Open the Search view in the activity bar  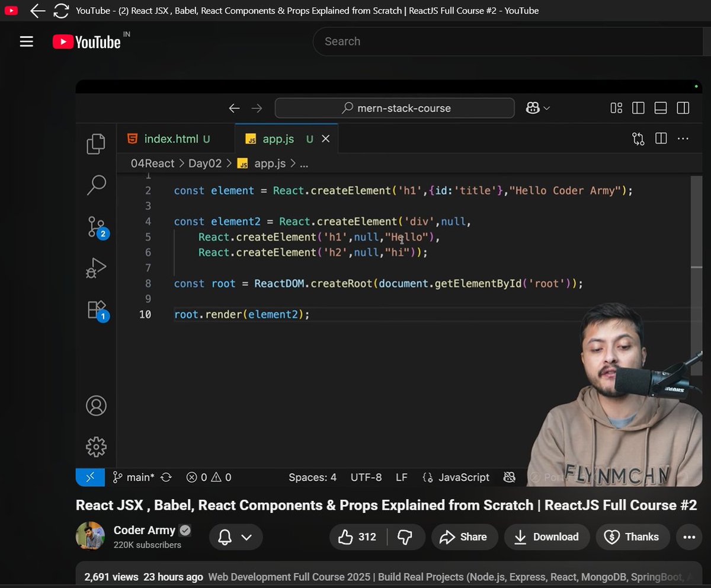(x=96, y=185)
